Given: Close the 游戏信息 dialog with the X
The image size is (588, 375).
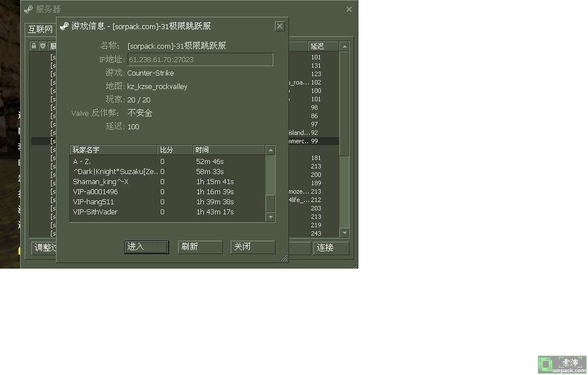Looking at the screenshot, I should tap(279, 26).
